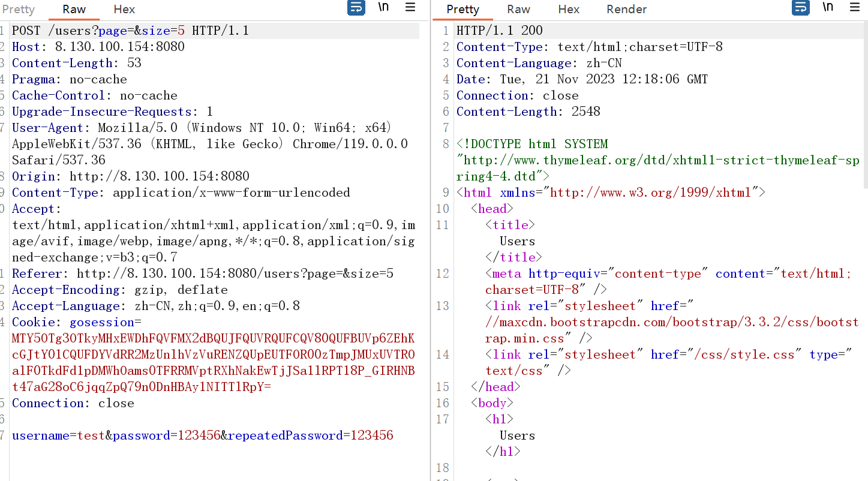Click the User-Agent Mozilla/5.0 line

202,128
